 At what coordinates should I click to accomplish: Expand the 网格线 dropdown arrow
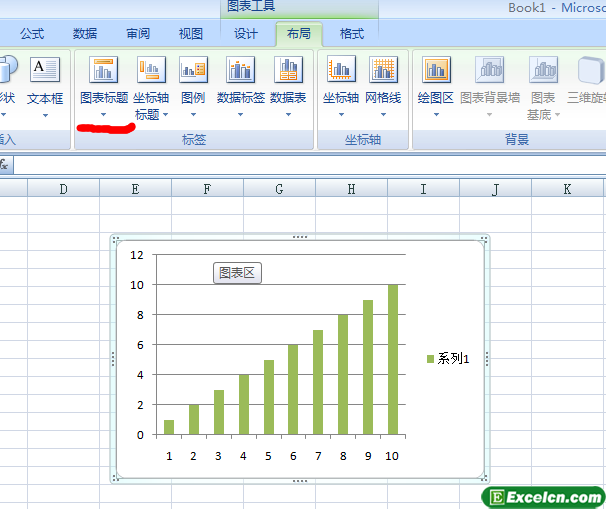[x=383, y=114]
